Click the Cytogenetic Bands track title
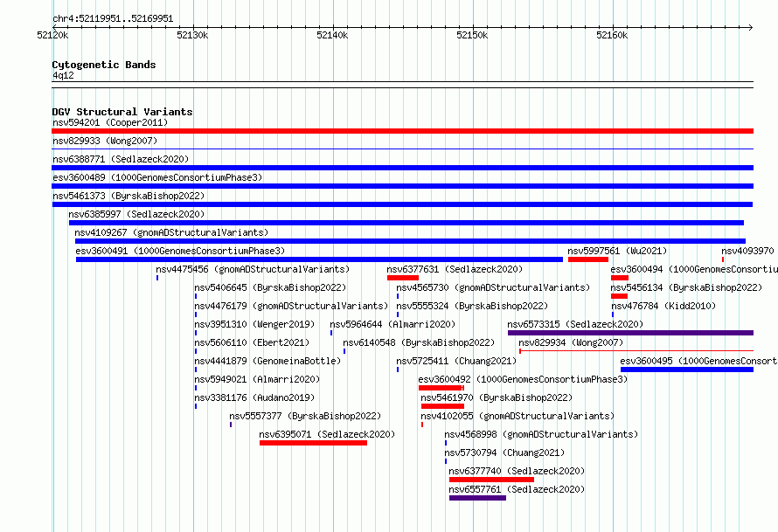The width and height of the screenshot is (778, 532). pyautogui.click(x=104, y=65)
